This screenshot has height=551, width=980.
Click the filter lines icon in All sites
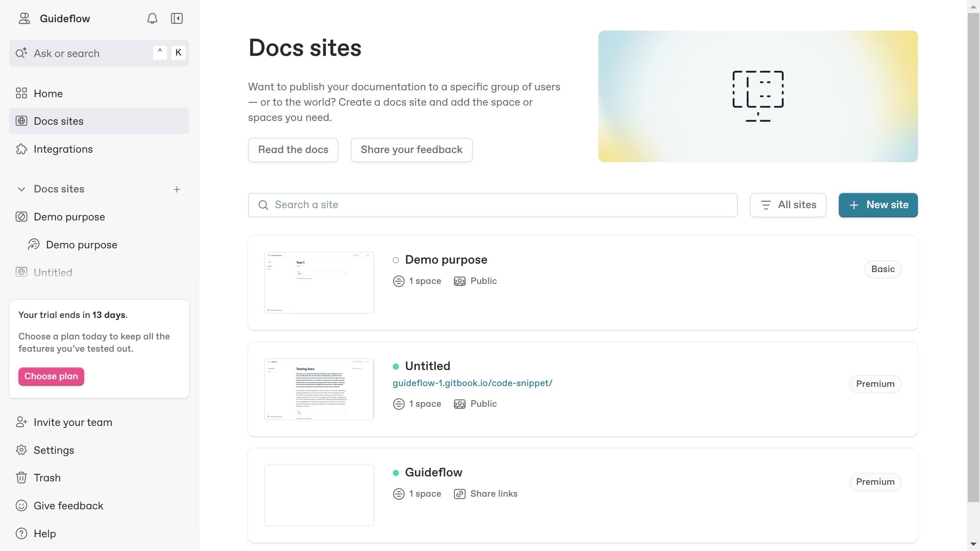(766, 205)
